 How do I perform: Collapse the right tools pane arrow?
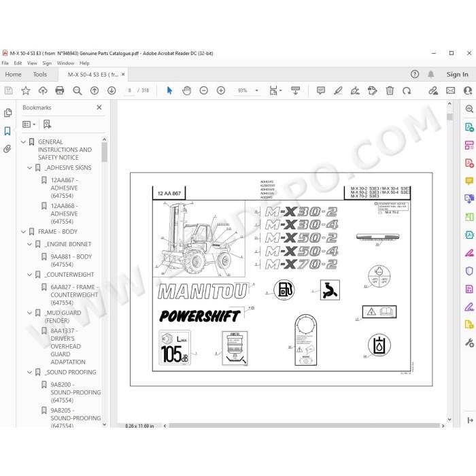point(470,420)
